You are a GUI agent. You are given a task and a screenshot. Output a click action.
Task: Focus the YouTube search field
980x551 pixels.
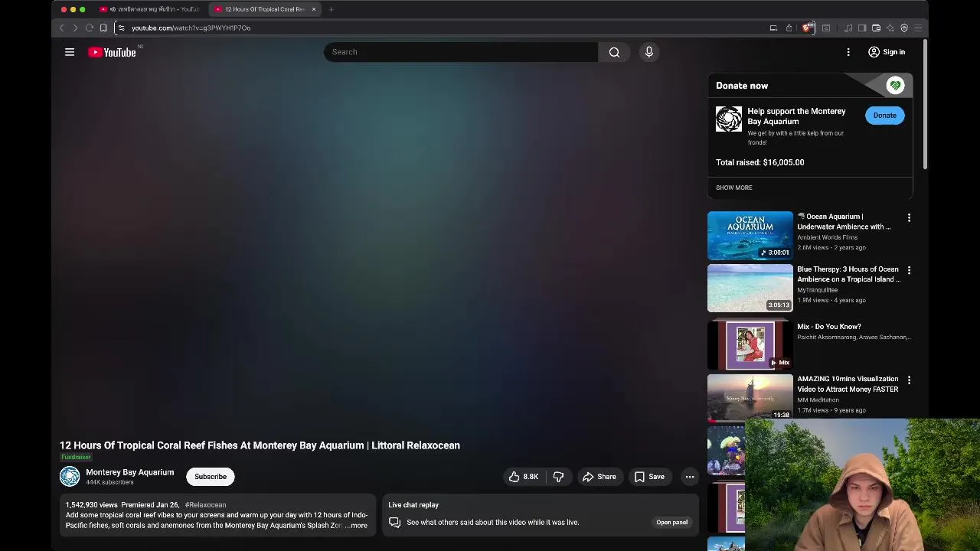[x=461, y=52]
